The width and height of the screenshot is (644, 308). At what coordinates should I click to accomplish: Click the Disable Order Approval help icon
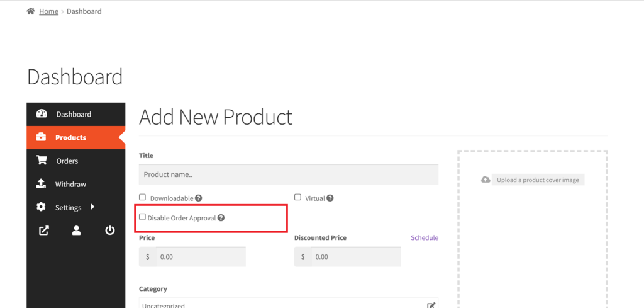click(x=221, y=218)
